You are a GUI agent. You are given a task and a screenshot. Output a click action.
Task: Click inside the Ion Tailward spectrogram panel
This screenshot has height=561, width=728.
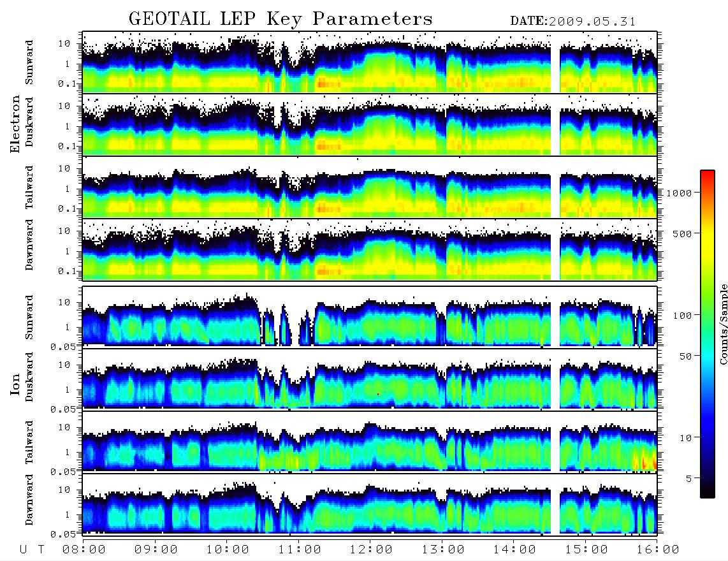pos(370,441)
